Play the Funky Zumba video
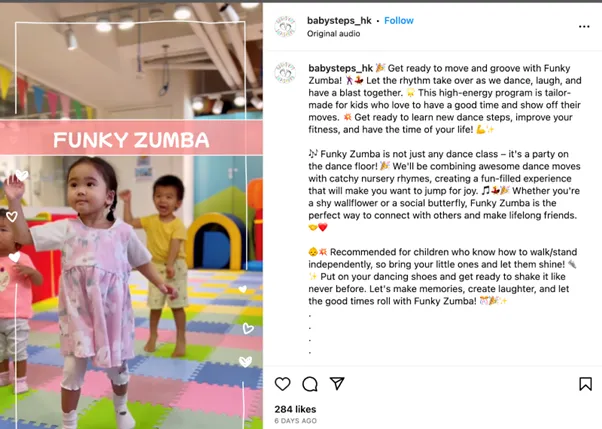 click(x=131, y=215)
